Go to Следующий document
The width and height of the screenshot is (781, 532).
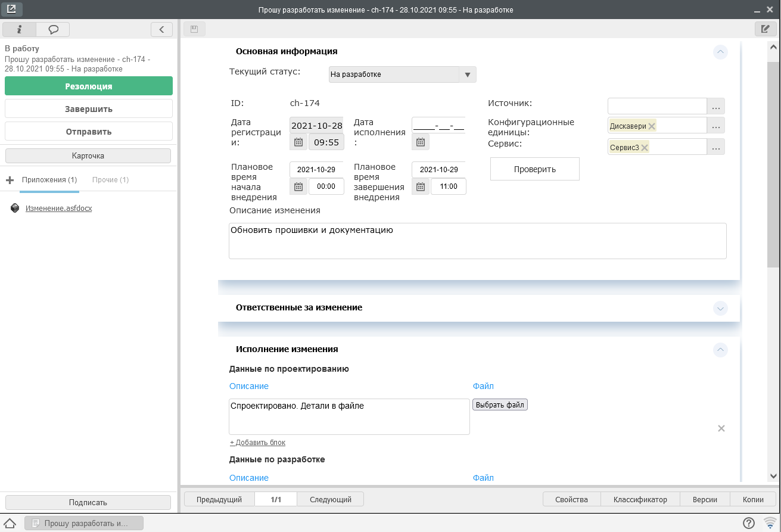(x=331, y=500)
